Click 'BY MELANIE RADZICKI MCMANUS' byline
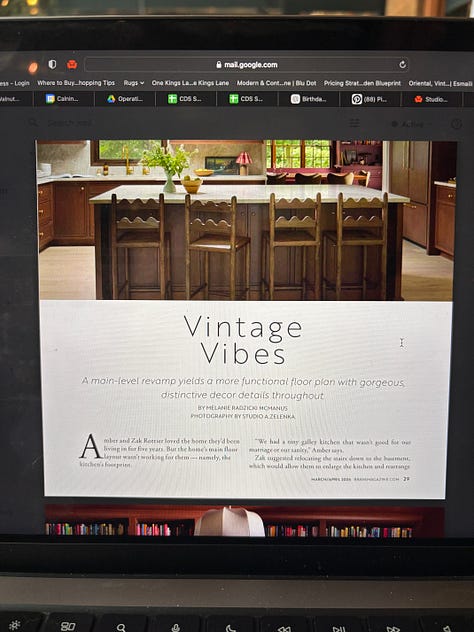474x632 pixels. [243, 408]
